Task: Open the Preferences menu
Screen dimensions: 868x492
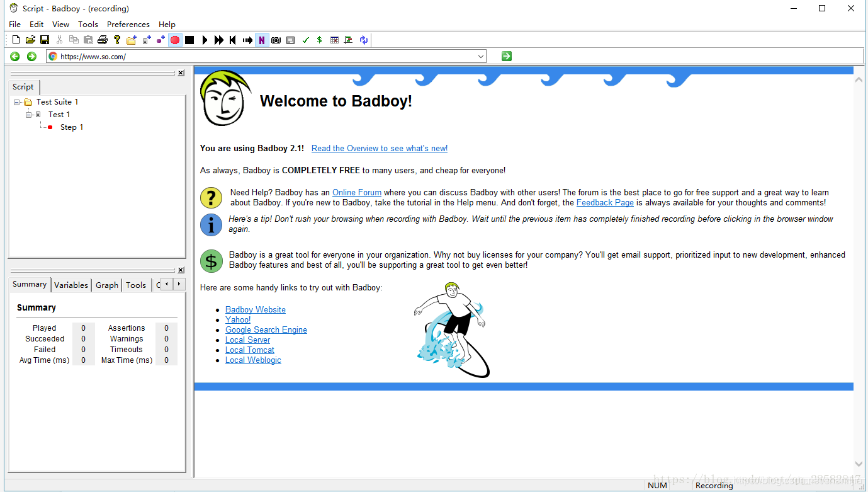Action: point(128,24)
